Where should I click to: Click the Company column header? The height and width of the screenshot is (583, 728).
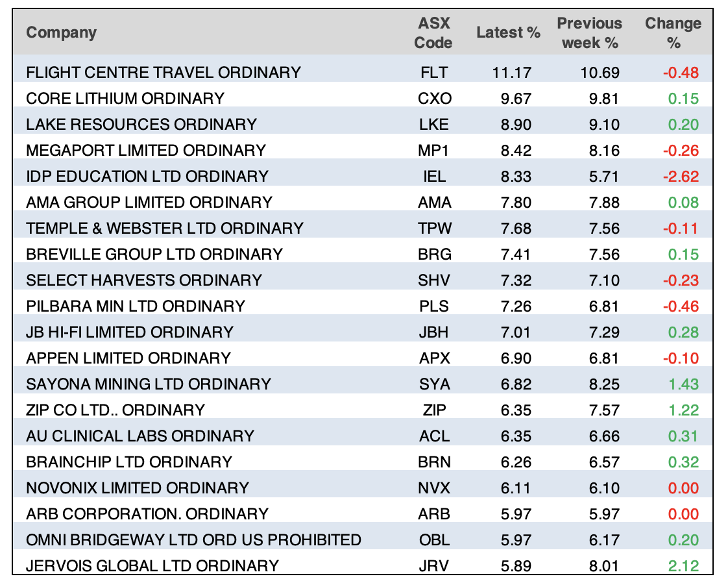click(61, 32)
